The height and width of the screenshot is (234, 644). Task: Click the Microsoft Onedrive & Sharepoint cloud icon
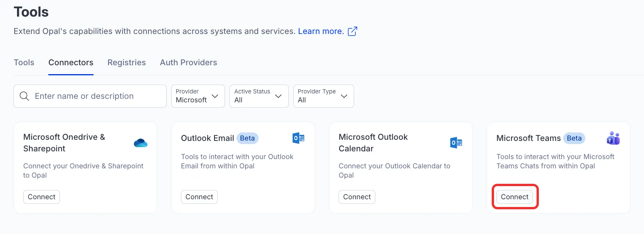pyautogui.click(x=141, y=143)
